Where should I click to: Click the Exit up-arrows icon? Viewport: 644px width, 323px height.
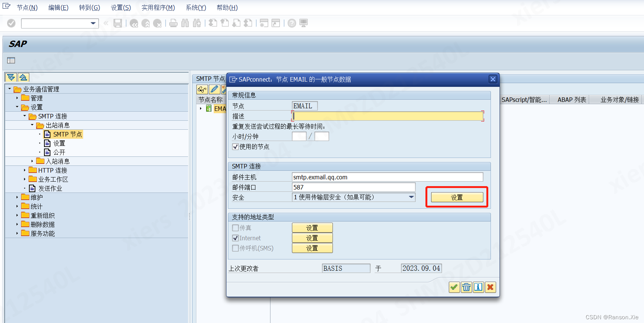pyautogui.click(x=146, y=23)
